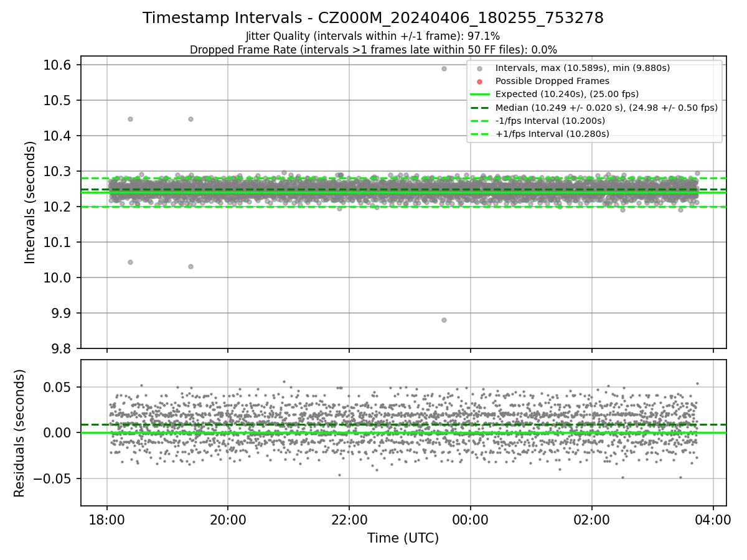Click legend entry 'Expected (10.240s), (25.00 fps)'
Image resolution: width=747 pixels, height=560 pixels.
point(567,94)
